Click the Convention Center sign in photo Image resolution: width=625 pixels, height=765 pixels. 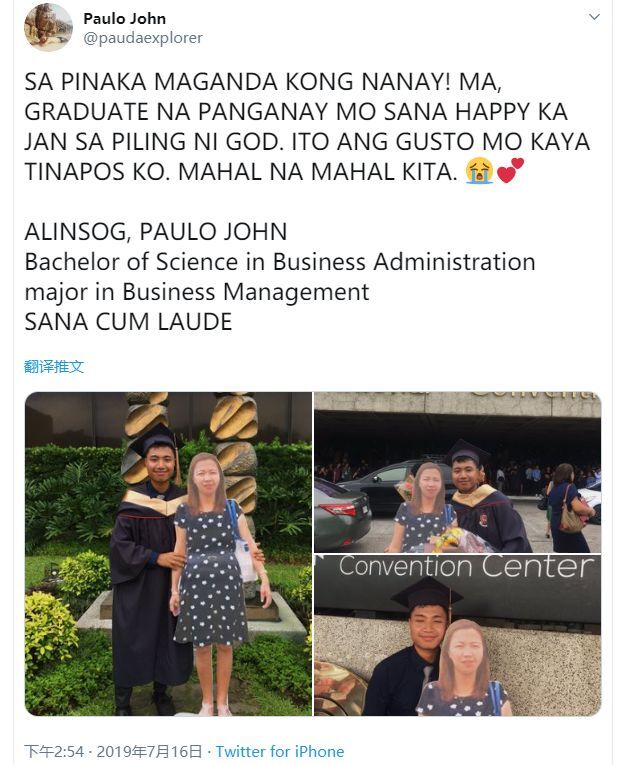click(x=466, y=567)
